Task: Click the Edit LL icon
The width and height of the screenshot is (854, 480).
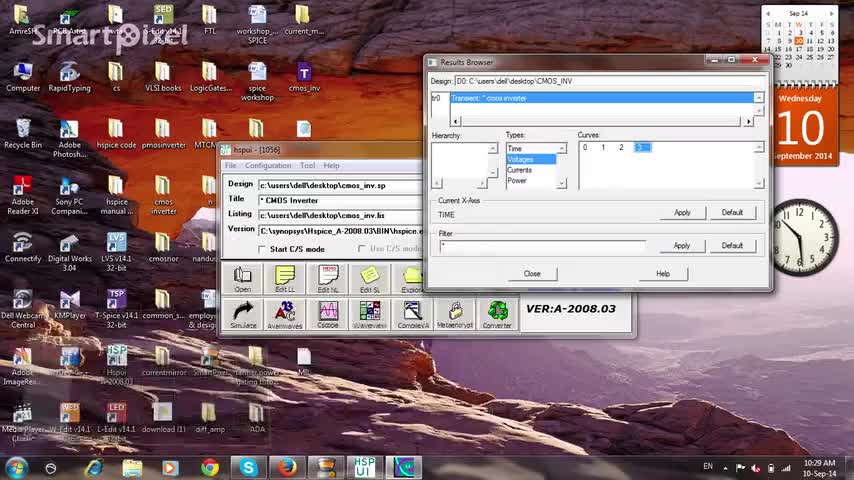Action: 285,279
